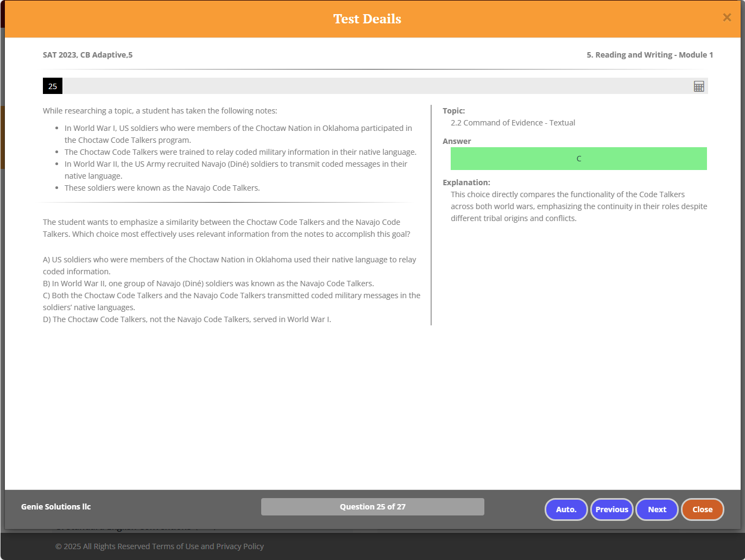745x560 pixels.
Task: Select answer choice C in the passage panel
Action: [x=231, y=301]
